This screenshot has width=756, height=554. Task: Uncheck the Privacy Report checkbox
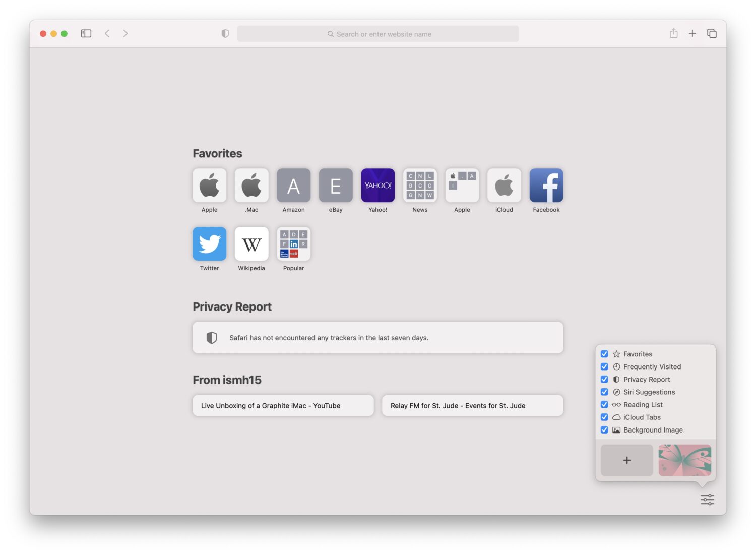[x=604, y=379]
